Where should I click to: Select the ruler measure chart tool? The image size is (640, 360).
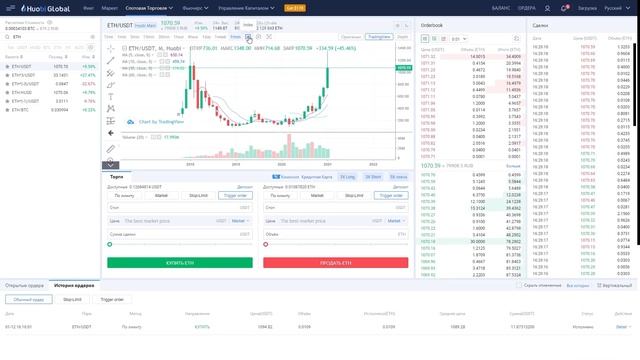coord(111,149)
